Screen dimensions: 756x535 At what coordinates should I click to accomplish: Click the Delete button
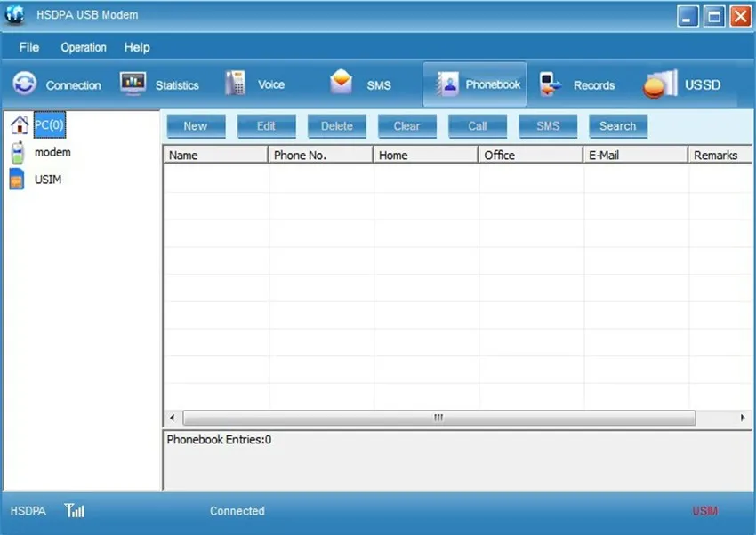[336, 126]
